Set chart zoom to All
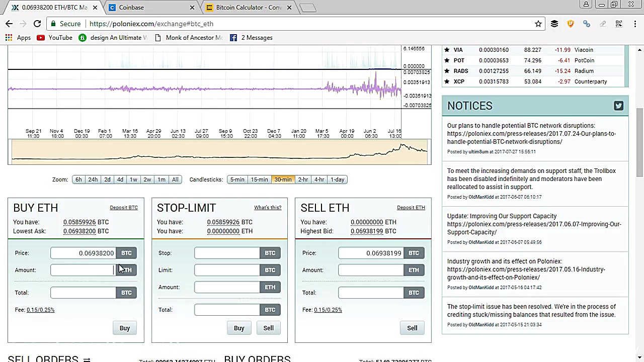Screen dimensions: 644x362 (175, 179)
